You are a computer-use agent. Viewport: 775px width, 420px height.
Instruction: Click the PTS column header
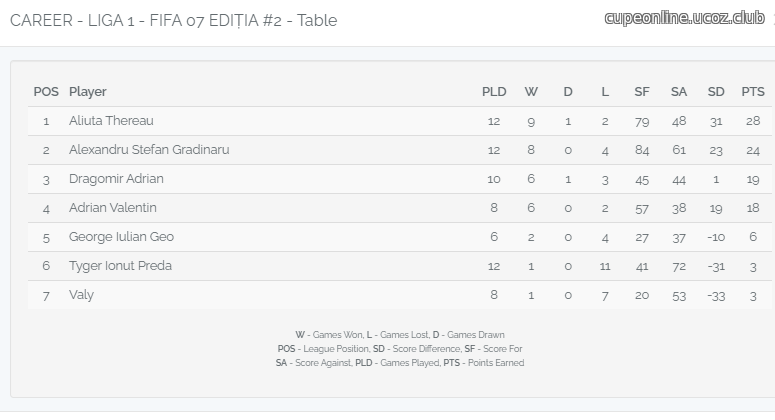tap(753, 92)
